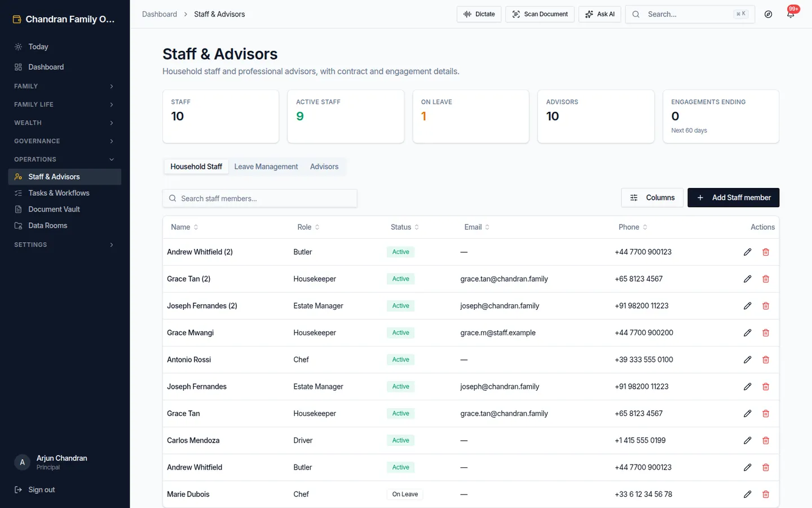The height and width of the screenshot is (508, 812).
Task: Select Staff & Advisors sidebar item
Action: [x=65, y=177]
